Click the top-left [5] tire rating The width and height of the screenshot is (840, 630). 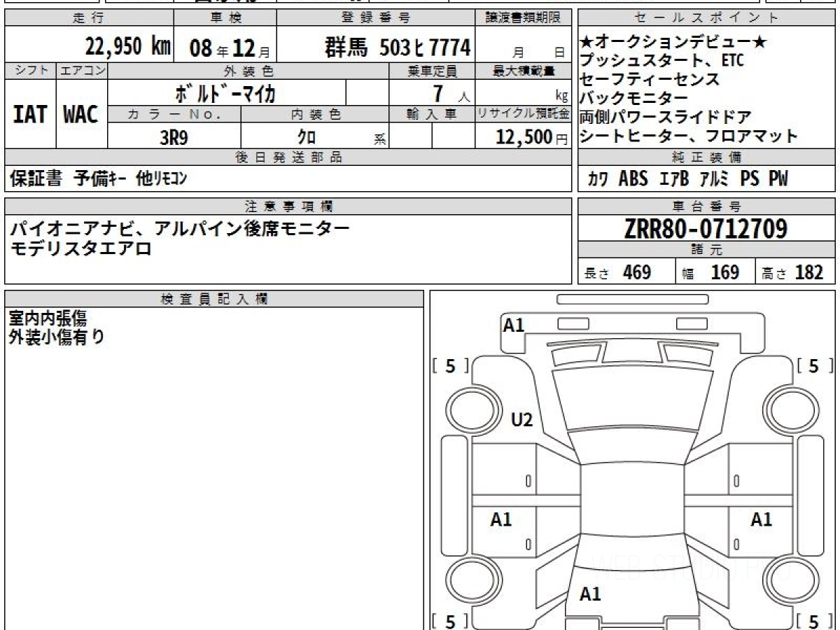(x=450, y=365)
